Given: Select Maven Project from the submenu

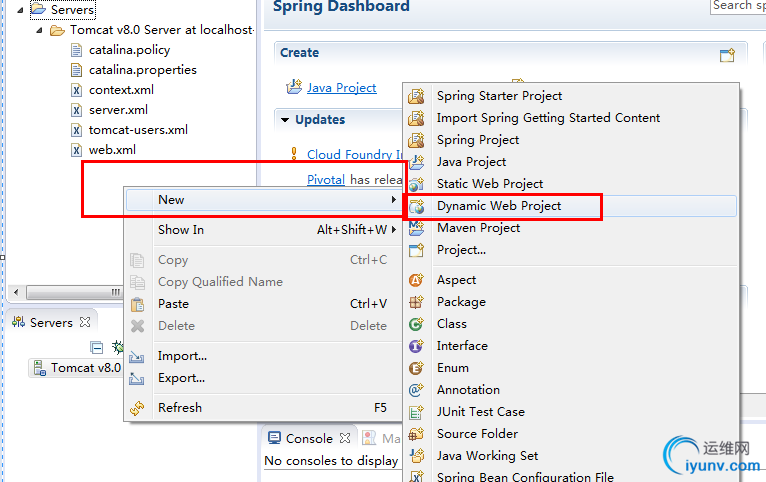Looking at the screenshot, I should tap(571, 228).
